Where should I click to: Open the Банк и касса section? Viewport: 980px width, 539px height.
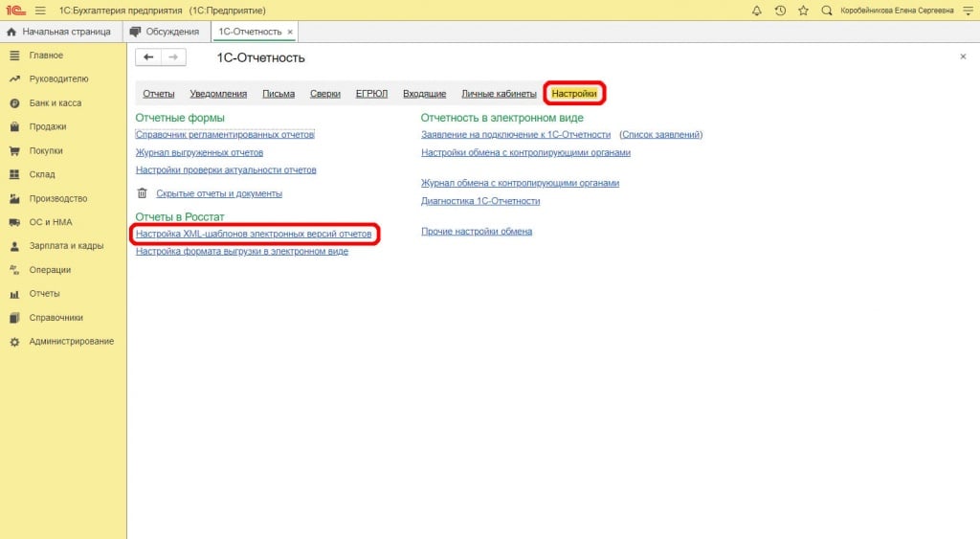click(x=55, y=102)
